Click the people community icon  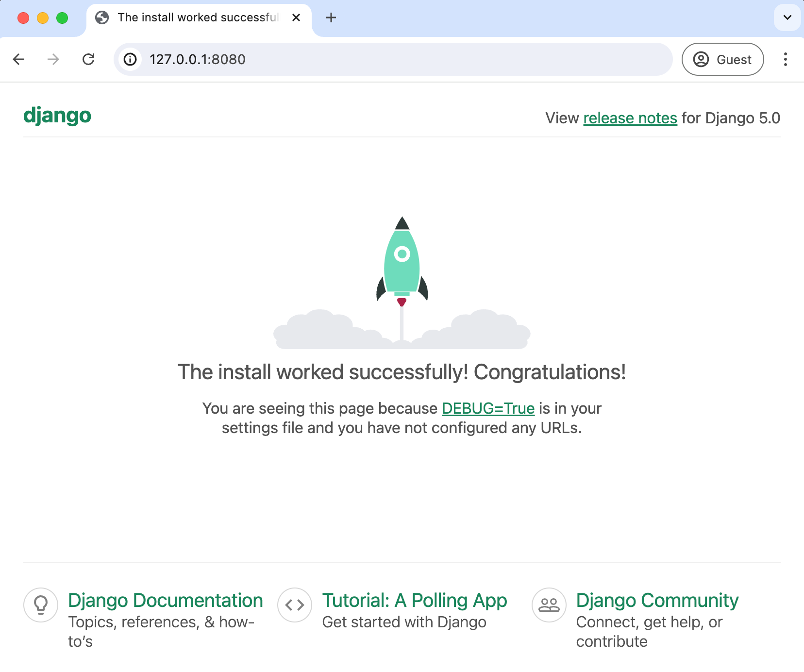(549, 605)
